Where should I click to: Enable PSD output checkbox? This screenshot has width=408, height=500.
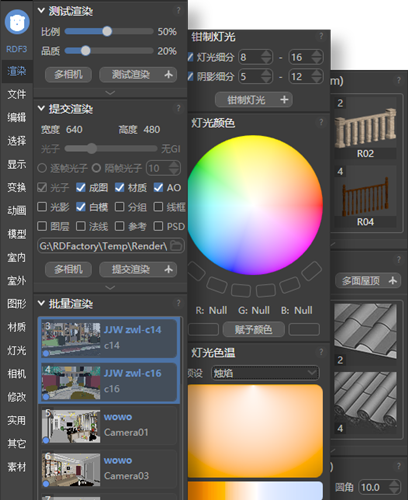(158, 226)
